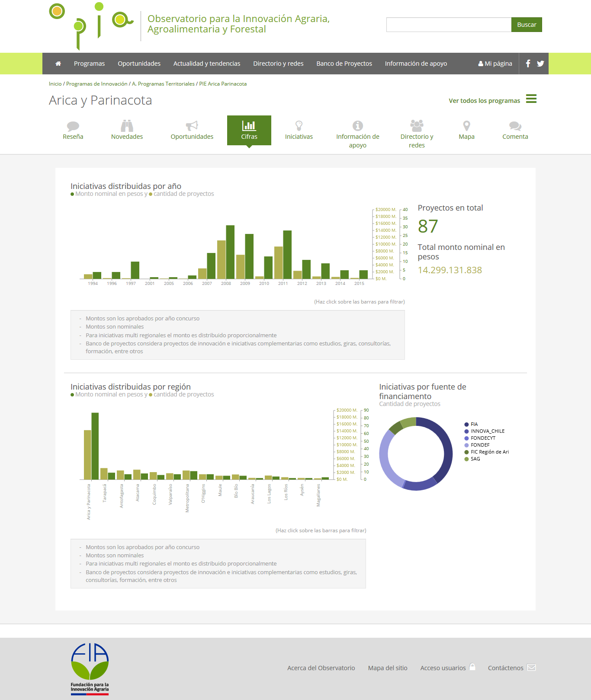
Task: Open Acerca del Observatorio footer link
Action: [321, 668]
